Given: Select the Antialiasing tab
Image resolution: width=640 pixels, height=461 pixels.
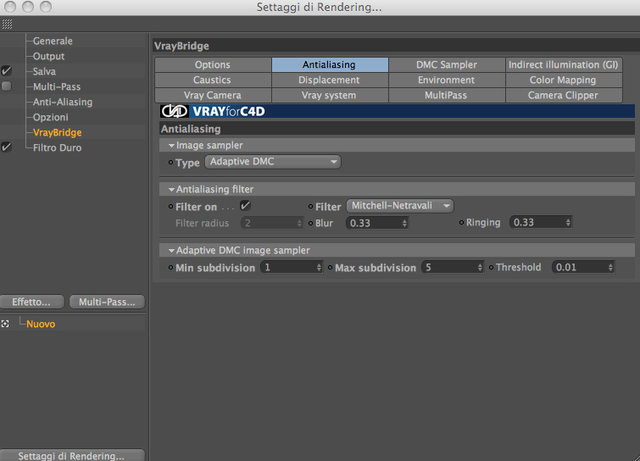Looking at the screenshot, I should [330, 65].
